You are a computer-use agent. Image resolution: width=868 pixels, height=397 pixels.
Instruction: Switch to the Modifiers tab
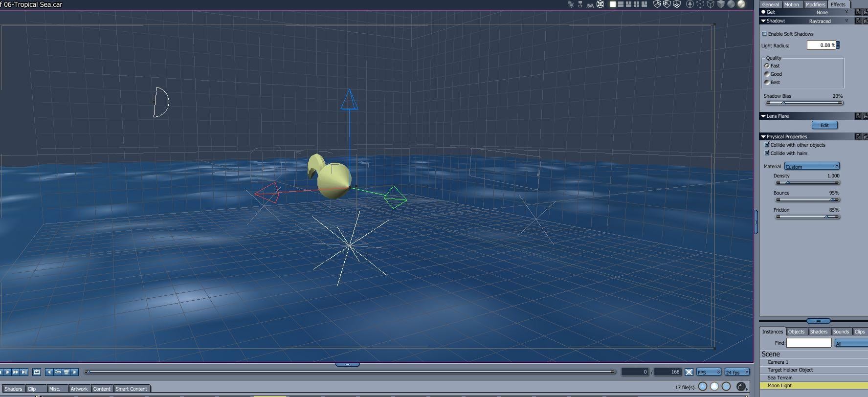pyautogui.click(x=815, y=4)
